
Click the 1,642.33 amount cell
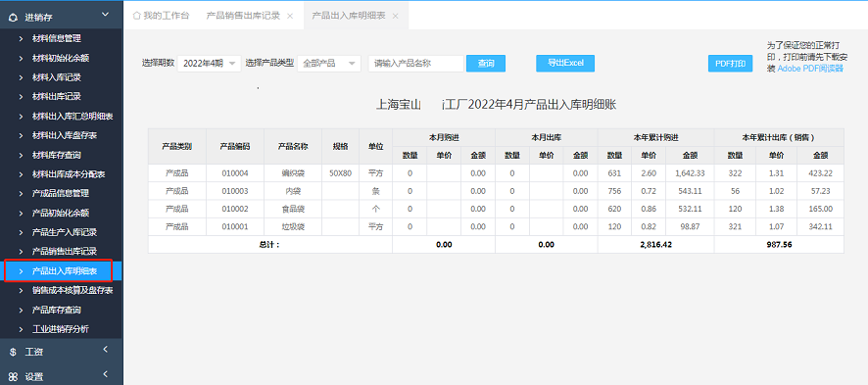[690, 173]
